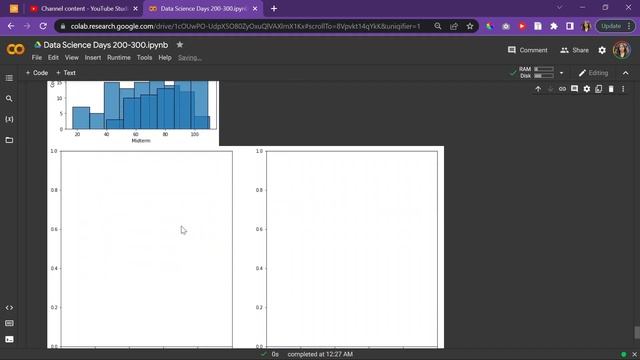Close the bottom status bar
The width and height of the screenshot is (640, 360).
tap(634, 354)
